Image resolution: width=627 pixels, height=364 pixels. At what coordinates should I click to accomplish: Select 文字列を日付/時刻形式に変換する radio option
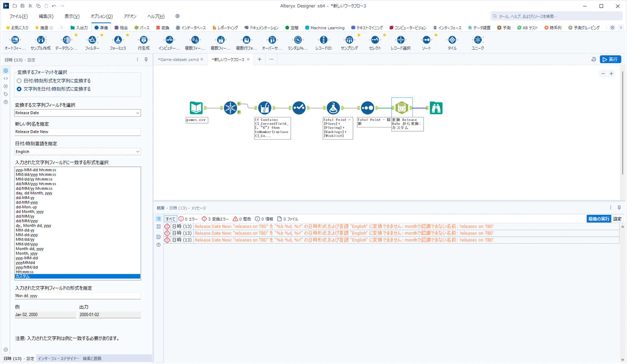(19, 89)
